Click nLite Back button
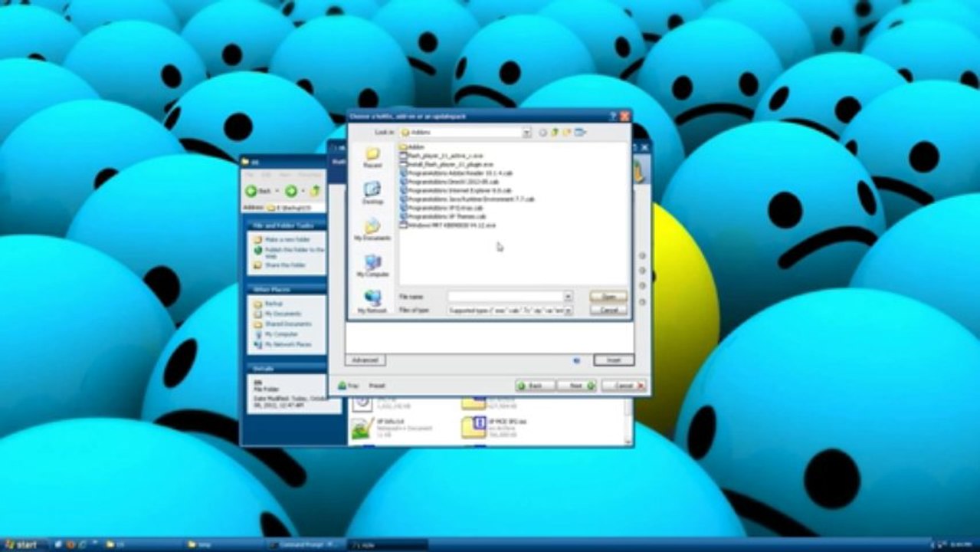The height and width of the screenshot is (552, 980). tap(535, 386)
